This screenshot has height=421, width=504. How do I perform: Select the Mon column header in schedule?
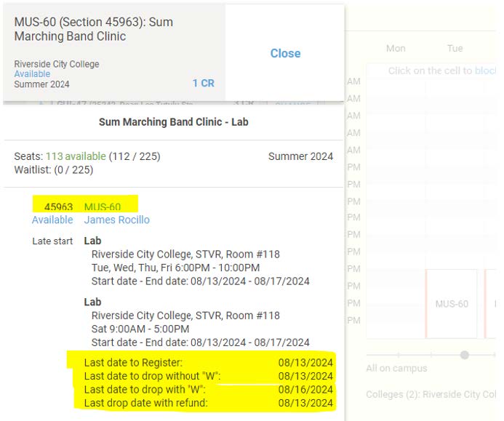tap(396, 48)
